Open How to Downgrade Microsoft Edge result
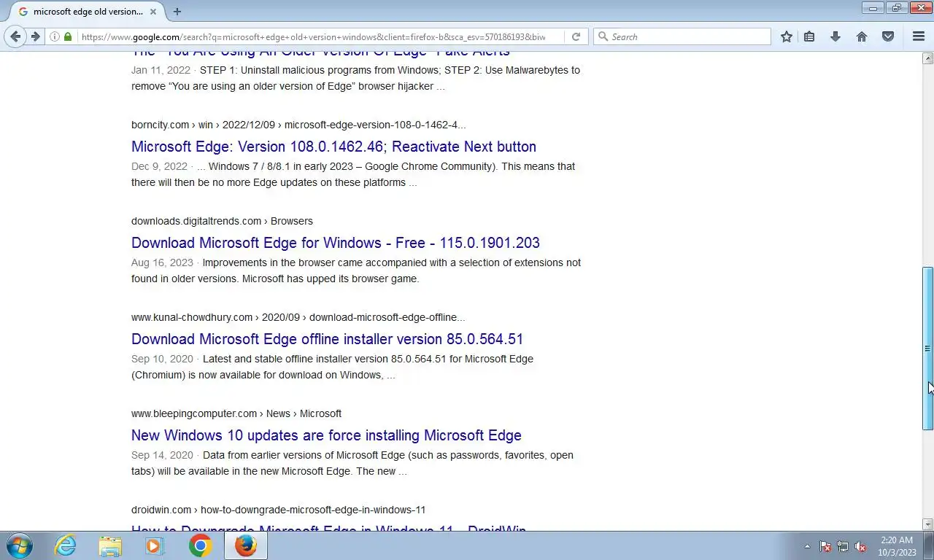The width and height of the screenshot is (934, 560). click(328, 529)
